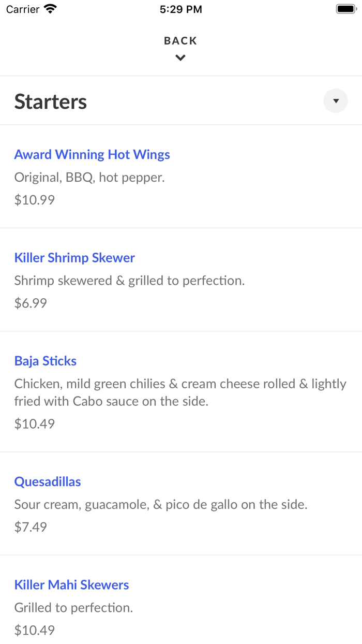Select the BACK menu item
Viewport: 362px width, 644px height.
180,40
